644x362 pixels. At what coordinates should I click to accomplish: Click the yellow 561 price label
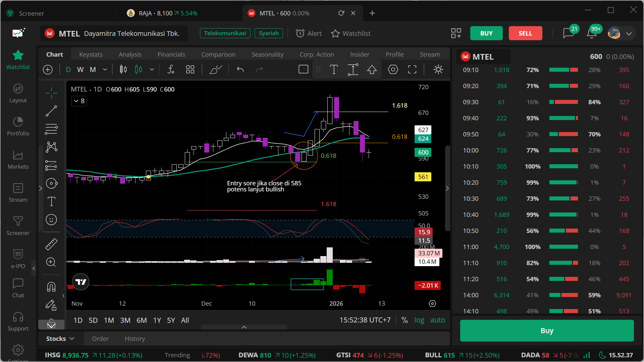click(x=423, y=177)
